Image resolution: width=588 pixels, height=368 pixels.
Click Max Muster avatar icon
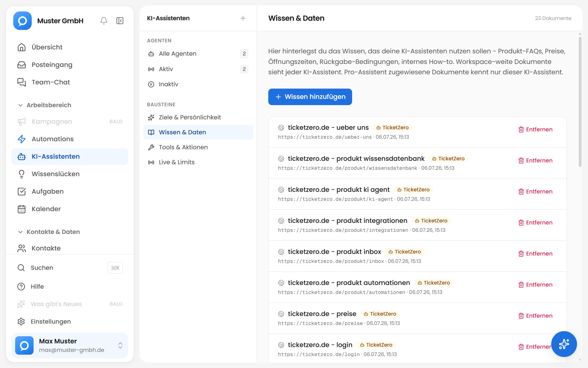[24, 345]
